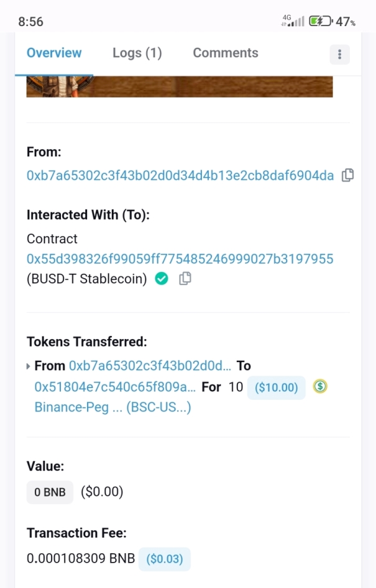Open the three-dot more options menu

point(339,54)
